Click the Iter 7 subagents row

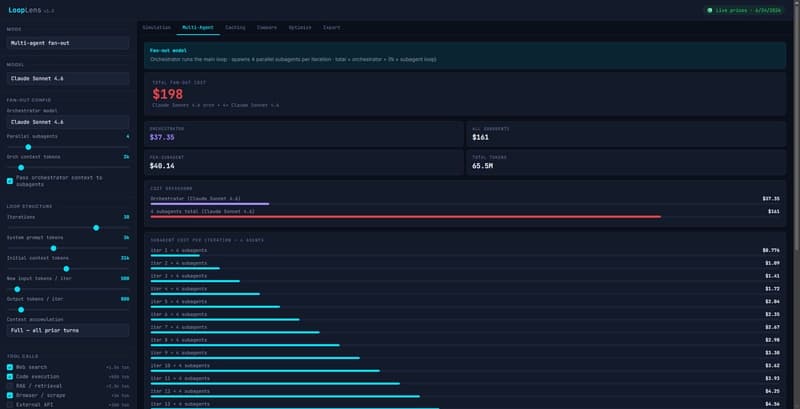pyautogui.click(x=465, y=328)
